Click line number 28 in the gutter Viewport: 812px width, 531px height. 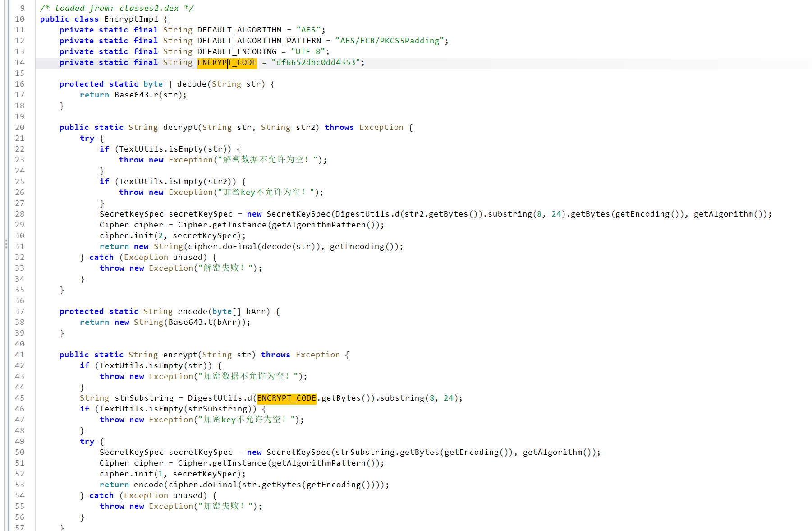point(19,214)
